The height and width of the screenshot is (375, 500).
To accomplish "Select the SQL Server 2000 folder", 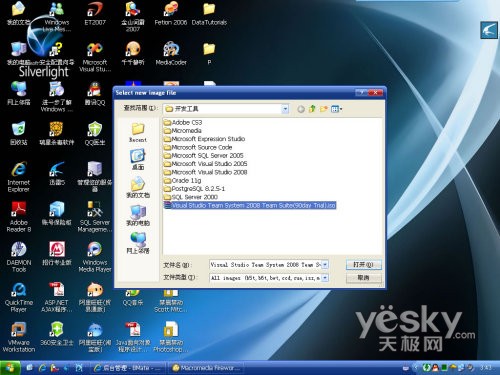I will tap(191, 197).
